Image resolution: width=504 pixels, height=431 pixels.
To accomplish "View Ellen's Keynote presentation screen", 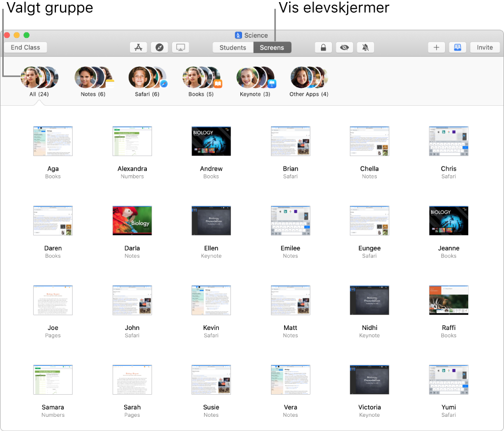I will tap(211, 220).
